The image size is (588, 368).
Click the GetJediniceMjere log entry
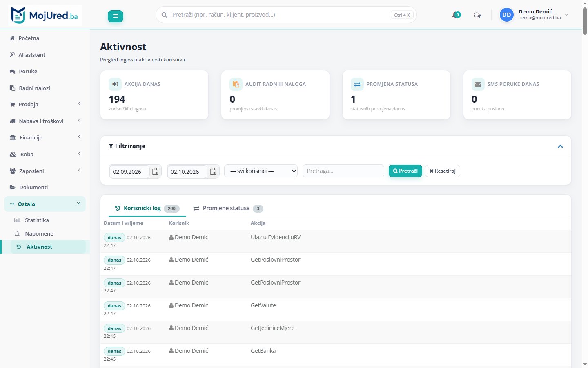(336, 332)
